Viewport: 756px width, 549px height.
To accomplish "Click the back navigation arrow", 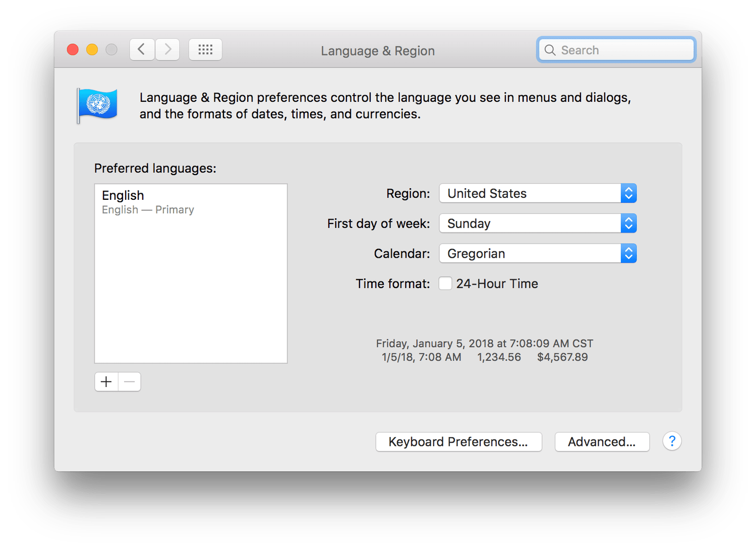I will coord(142,49).
